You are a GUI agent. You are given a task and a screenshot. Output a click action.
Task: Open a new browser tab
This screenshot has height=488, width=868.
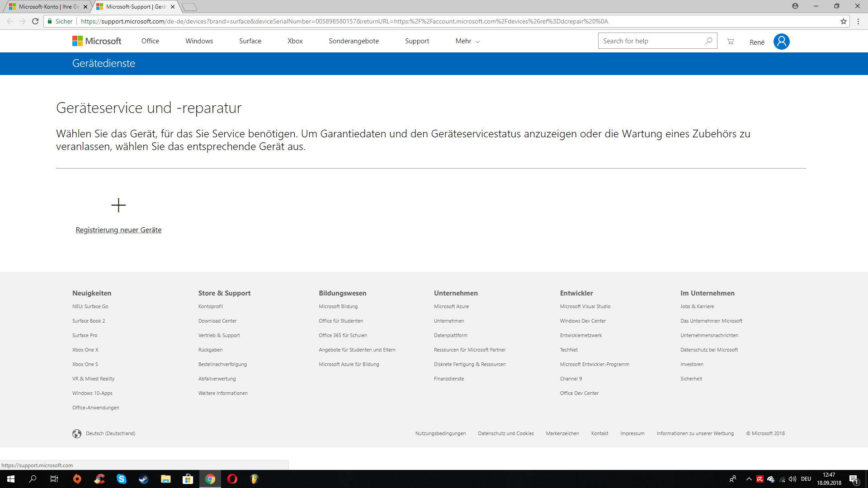click(189, 7)
